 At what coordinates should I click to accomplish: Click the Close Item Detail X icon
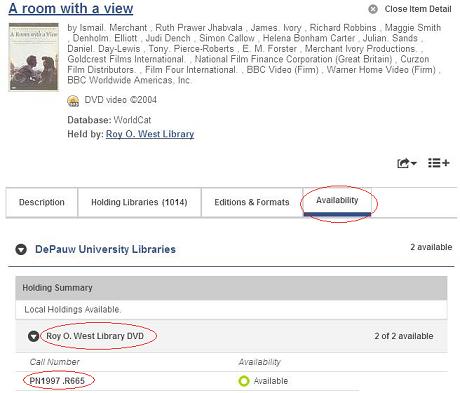click(x=373, y=9)
